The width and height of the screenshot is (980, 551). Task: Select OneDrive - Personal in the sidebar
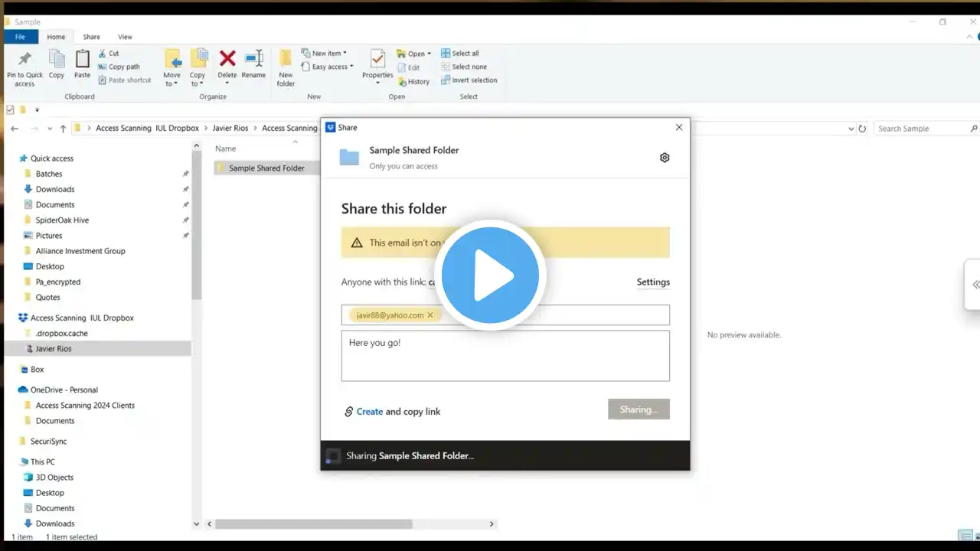point(64,390)
